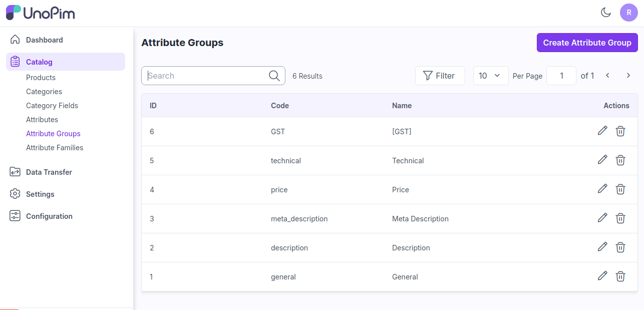Click the Settings gear icon in sidebar
This screenshot has height=310, width=644.
[x=15, y=194]
